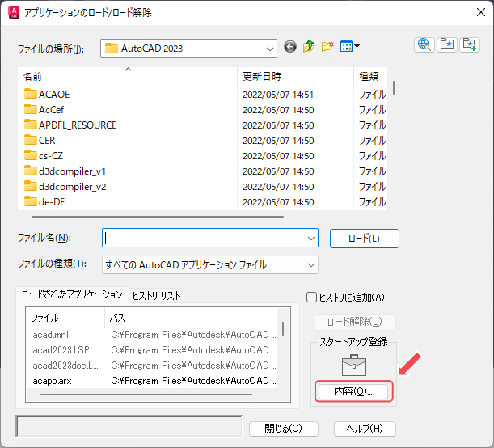Click the Search the Web icon
The image size is (494, 448).
click(x=424, y=45)
